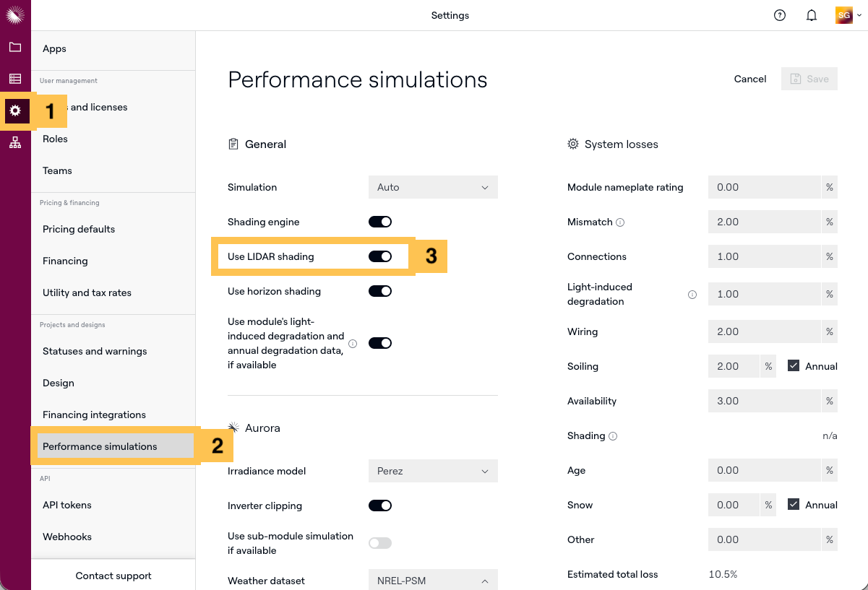Open the projects folder icon
Image resolution: width=868 pixels, height=590 pixels.
coord(15,48)
